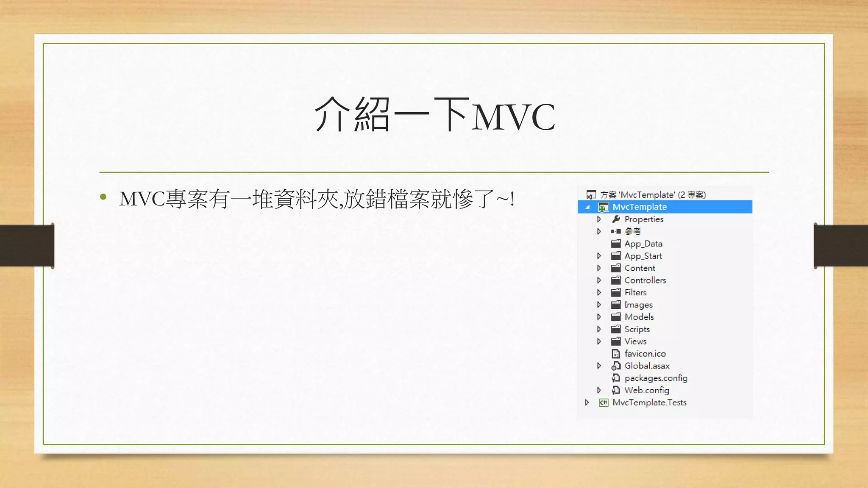This screenshot has height=488, width=868.
Task: Click the packages.config file icon
Action: coord(616,378)
